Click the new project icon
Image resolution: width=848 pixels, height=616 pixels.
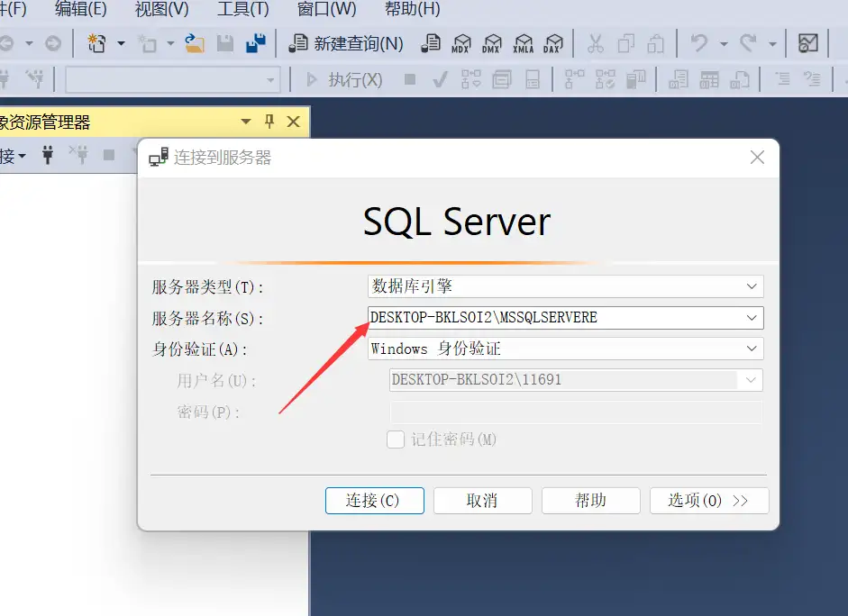tap(96, 43)
